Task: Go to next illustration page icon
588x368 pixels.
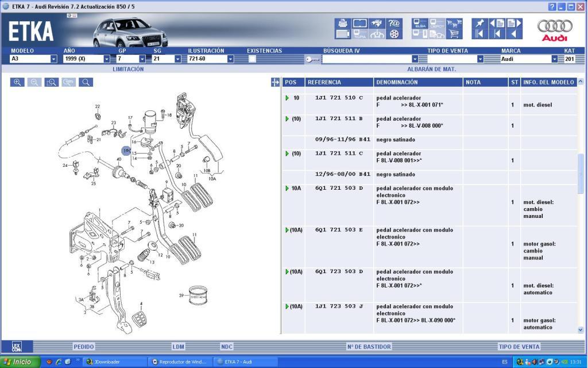Action: (x=514, y=23)
